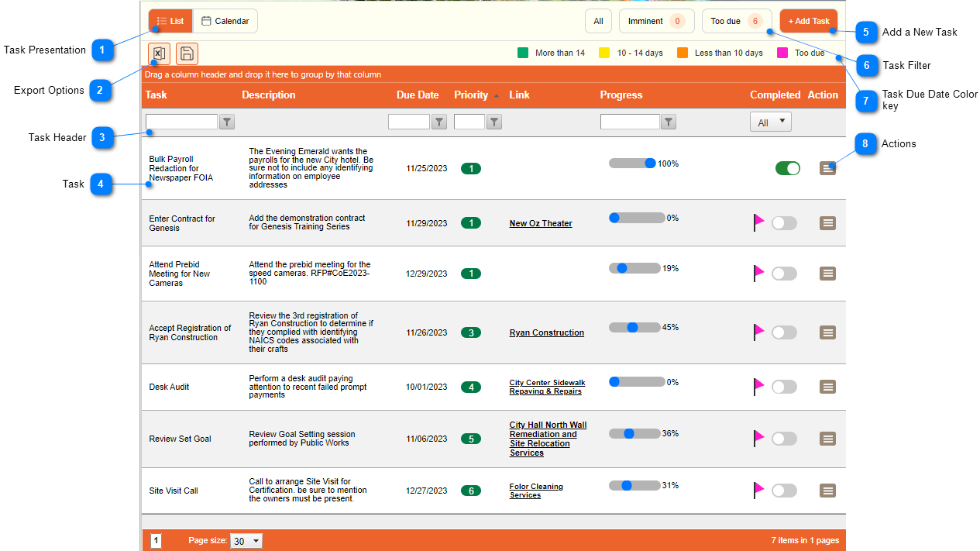Open the Completed filter 'All' dropdown
Viewport: 980px width, 551px height.
770,122
